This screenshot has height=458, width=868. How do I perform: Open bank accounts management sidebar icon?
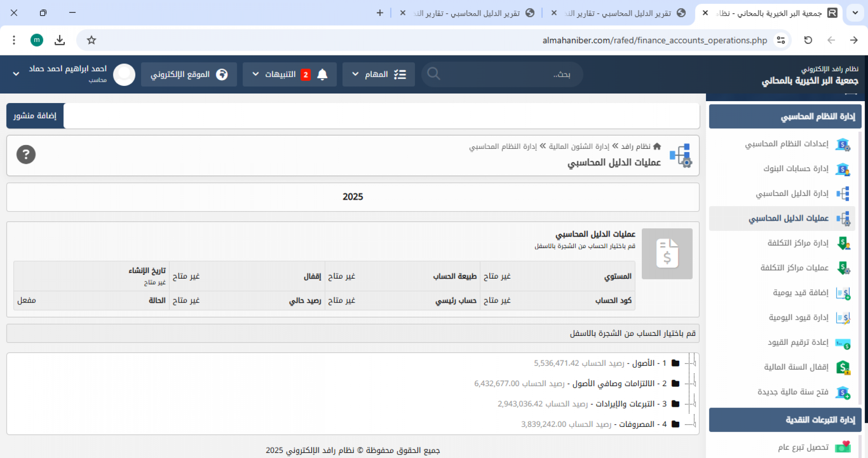(843, 169)
